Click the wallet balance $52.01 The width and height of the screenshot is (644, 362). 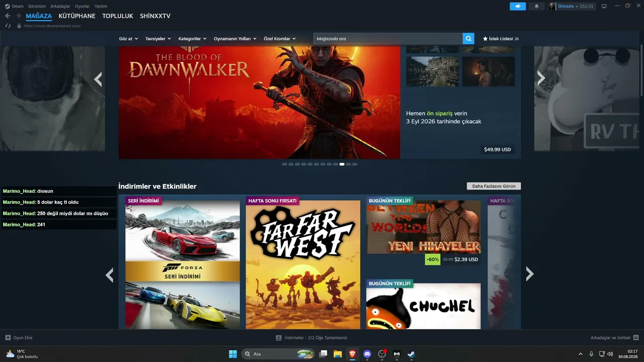click(587, 6)
